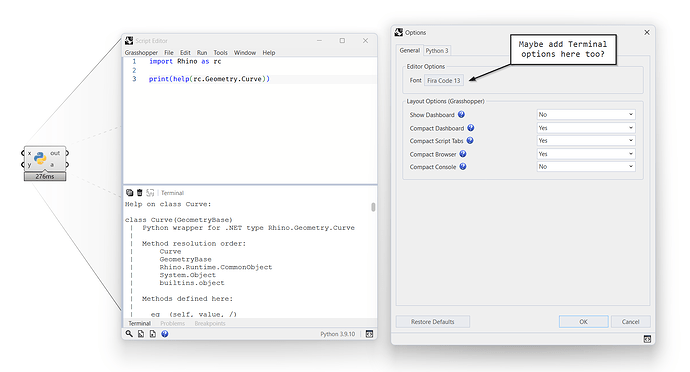Confirm Options with the OK button

[584, 322]
